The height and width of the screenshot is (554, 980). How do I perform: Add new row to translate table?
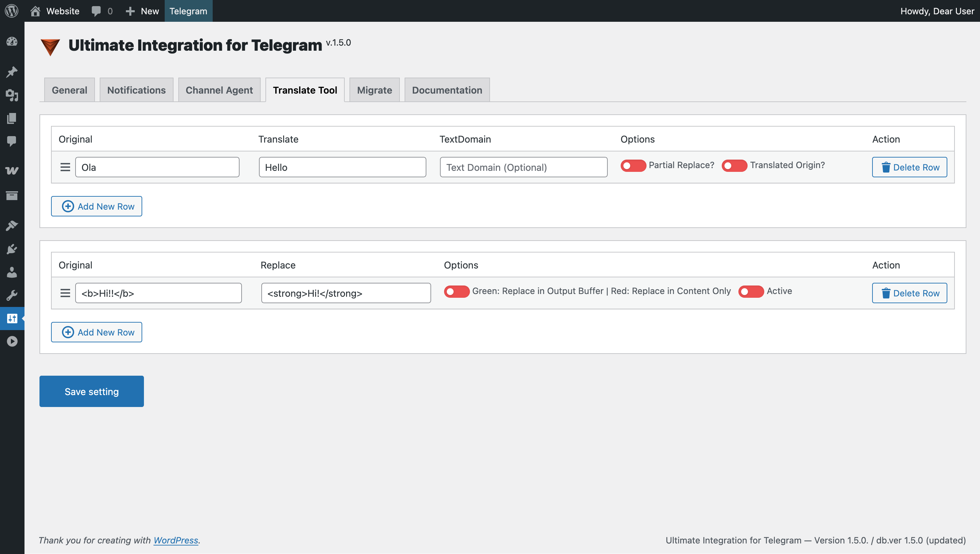click(97, 206)
